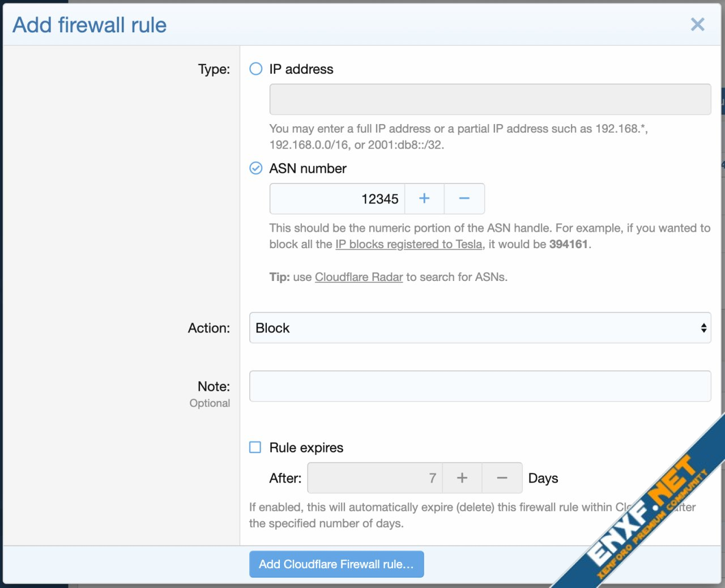Image resolution: width=725 pixels, height=588 pixels.
Task: Click the dropdown arrows on Action select
Action: pyautogui.click(x=703, y=328)
